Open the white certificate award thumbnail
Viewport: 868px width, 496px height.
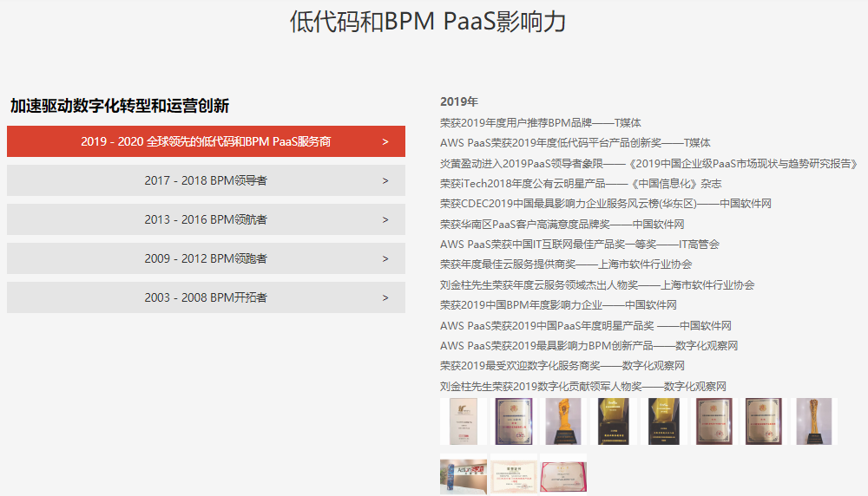click(x=464, y=421)
